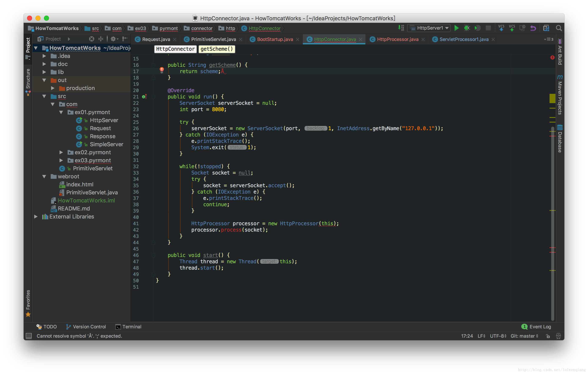Update project with the VCS blue arrow
Viewport: 588px width, 374px height.
tap(501, 28)
